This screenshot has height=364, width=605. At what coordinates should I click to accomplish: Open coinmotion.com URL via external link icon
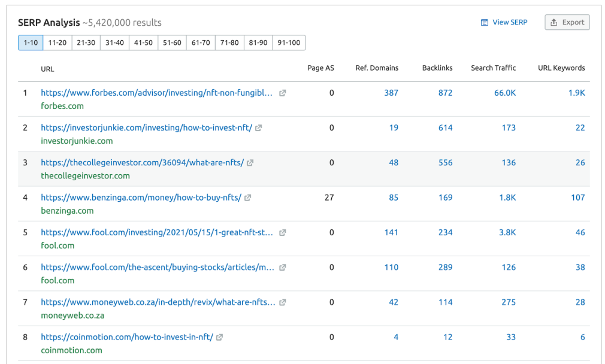pyautogui.click(x=219, y=337)
